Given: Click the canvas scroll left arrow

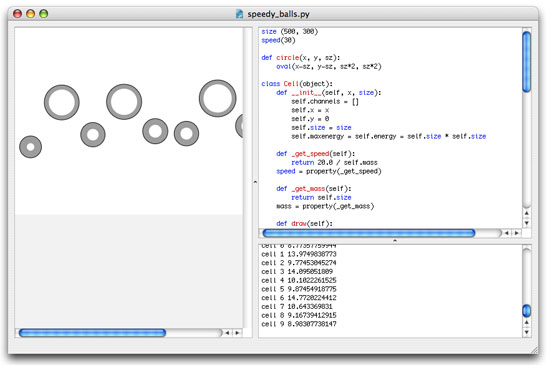Looking at the screenshot, I should [227, 333].
